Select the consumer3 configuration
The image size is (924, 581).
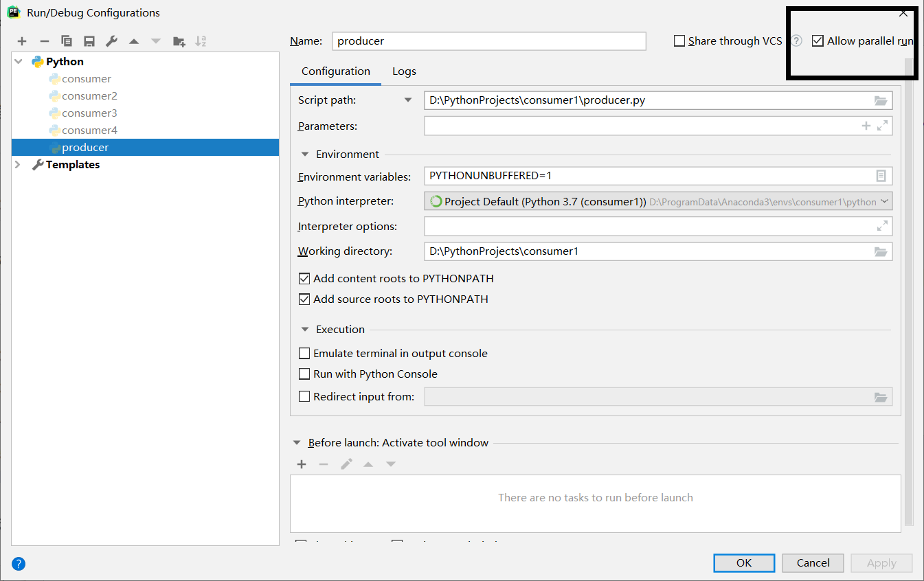(x=89, y=113)
